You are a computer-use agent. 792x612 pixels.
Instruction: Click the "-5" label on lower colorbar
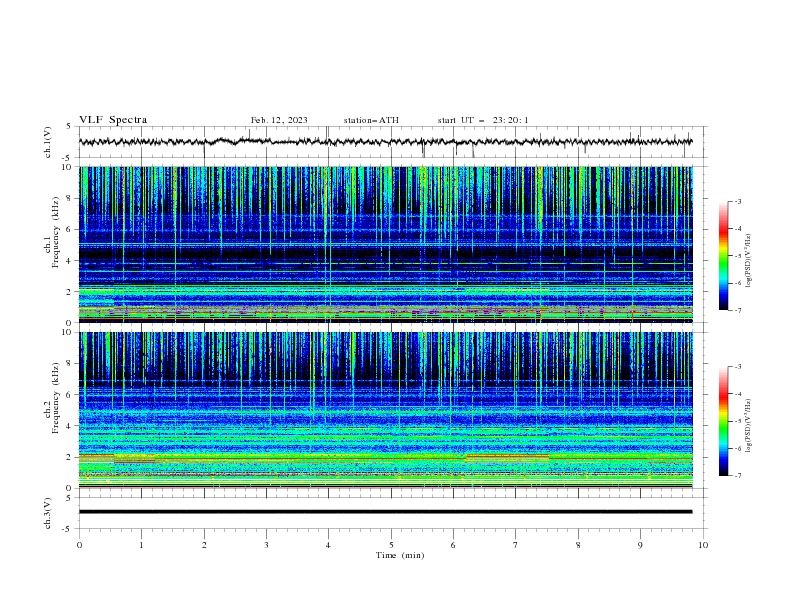click(737, 421)
